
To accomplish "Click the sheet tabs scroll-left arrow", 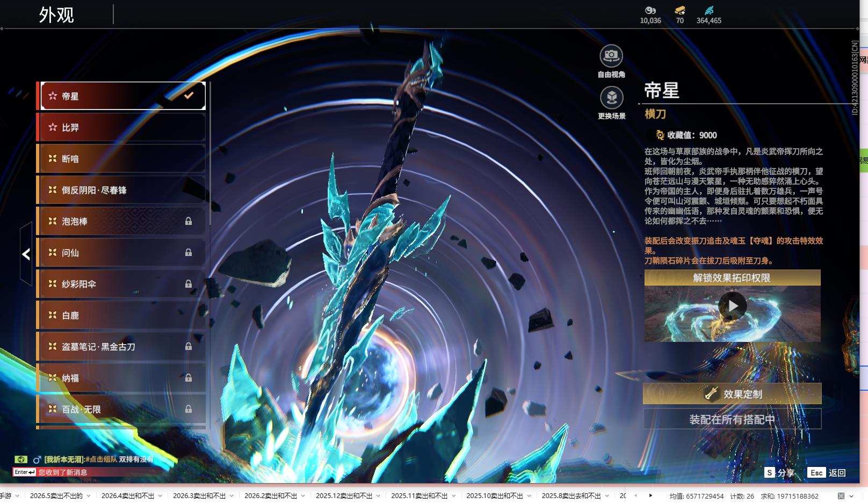I will pyautogui.click(x=636, y=495).
